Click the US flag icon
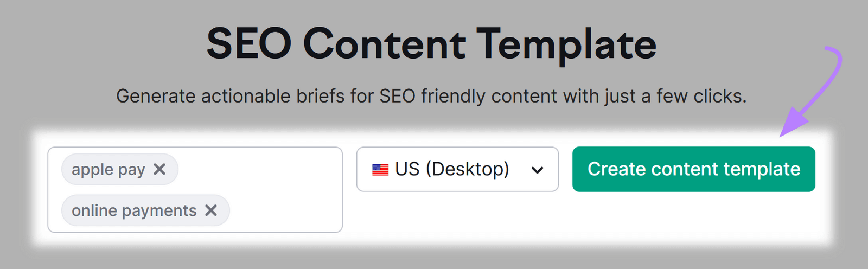 (380, 170)
